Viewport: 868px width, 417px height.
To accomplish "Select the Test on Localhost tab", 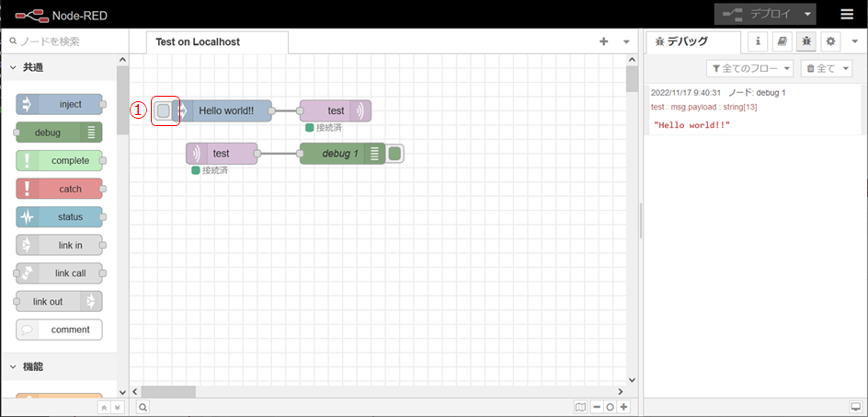I will [x=198, y=41].
